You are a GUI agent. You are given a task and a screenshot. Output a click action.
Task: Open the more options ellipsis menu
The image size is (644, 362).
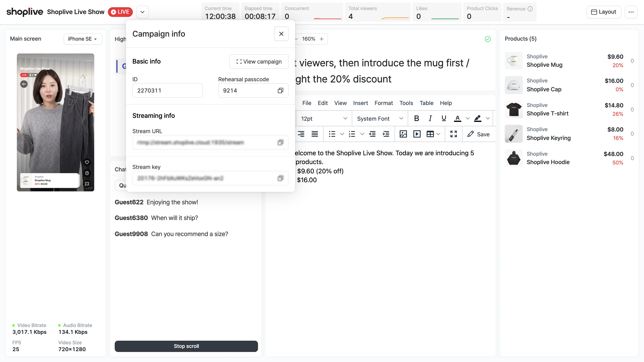click(631, 12)
